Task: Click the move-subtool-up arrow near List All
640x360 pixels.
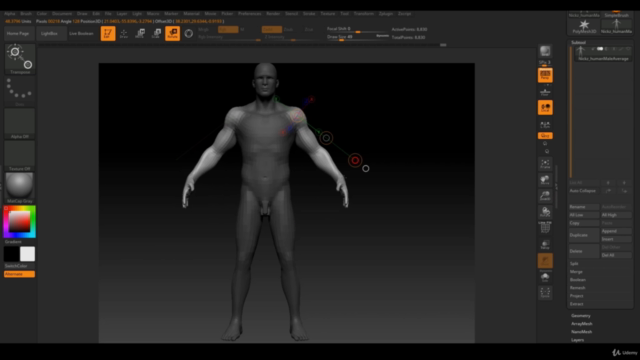Action: (x=608, y=182)
